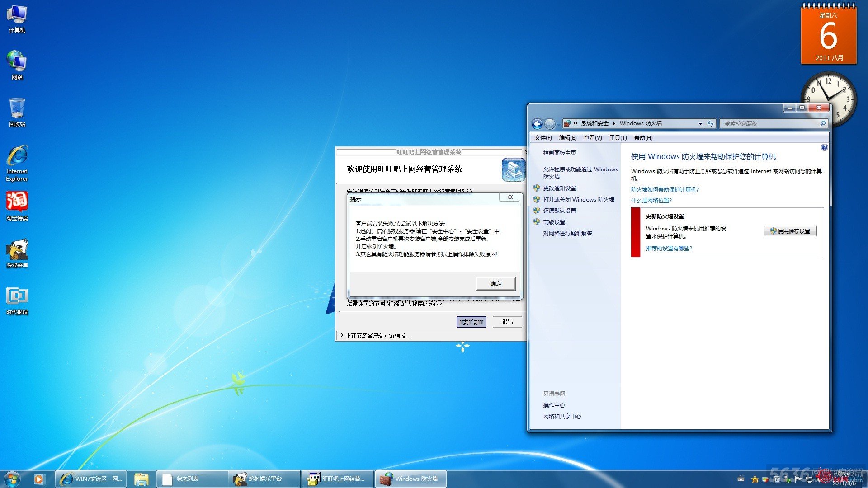
Task: Click the green-check security tray icon
Action: [788, 480]
